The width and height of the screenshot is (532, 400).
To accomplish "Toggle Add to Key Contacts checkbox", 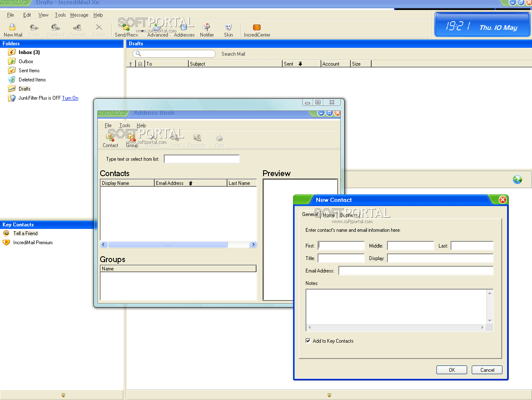I will 308,341.
